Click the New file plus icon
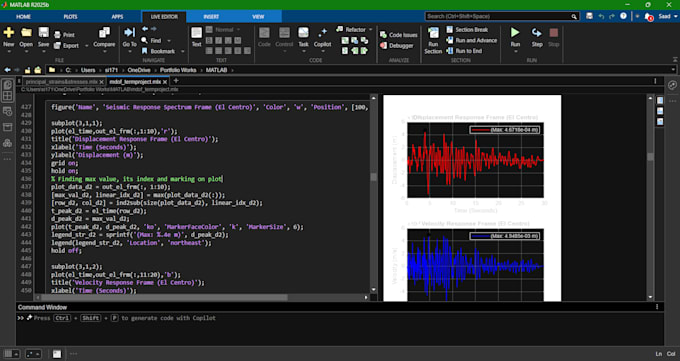 9,33
